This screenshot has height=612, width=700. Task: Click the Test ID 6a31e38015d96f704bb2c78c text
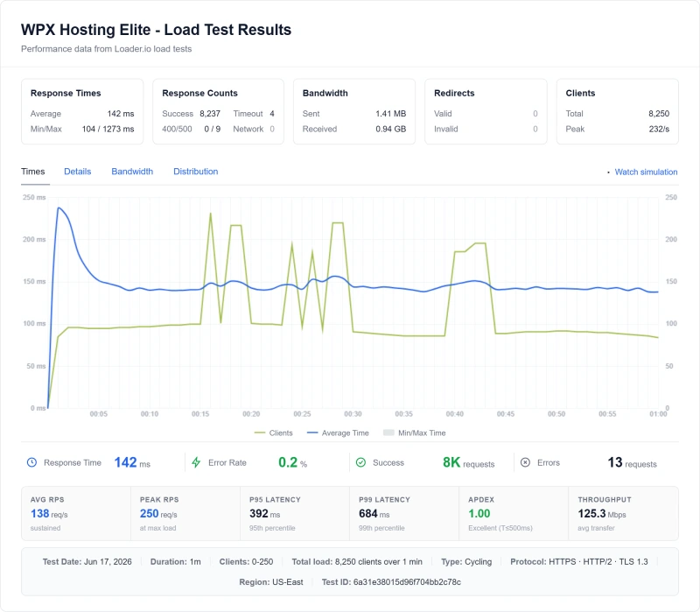[x=391, y=582]
